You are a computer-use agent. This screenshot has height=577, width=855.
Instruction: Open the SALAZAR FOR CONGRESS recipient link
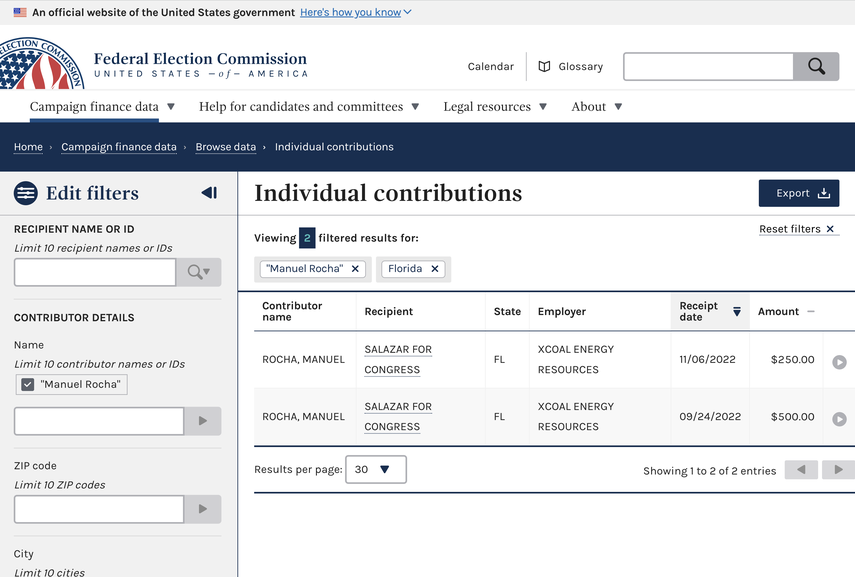397,359
